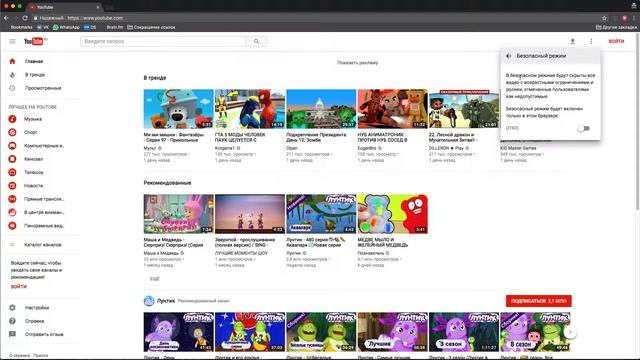Click the Лунтик channel name link

pyautogui.click(x=166, y=301)
